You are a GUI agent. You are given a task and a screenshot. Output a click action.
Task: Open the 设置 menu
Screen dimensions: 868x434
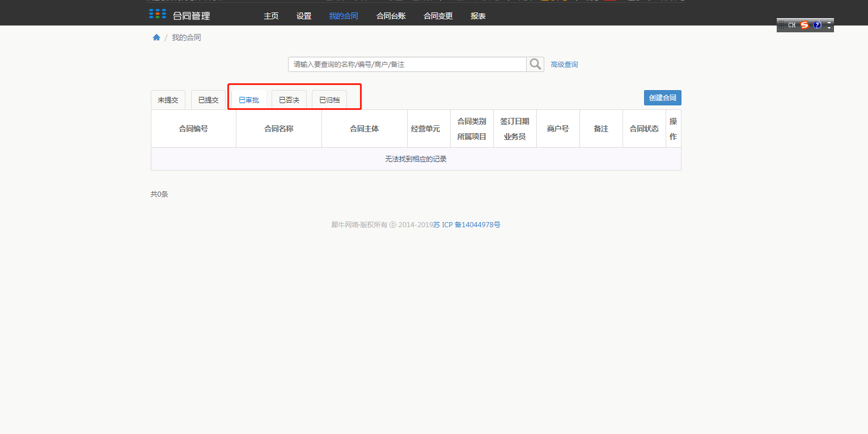(304, 16)
